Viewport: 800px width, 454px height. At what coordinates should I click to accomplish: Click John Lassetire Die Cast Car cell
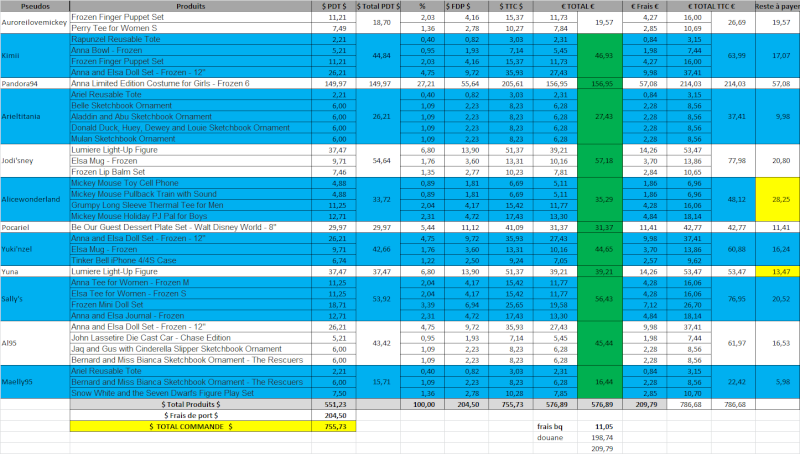point(190,338)
